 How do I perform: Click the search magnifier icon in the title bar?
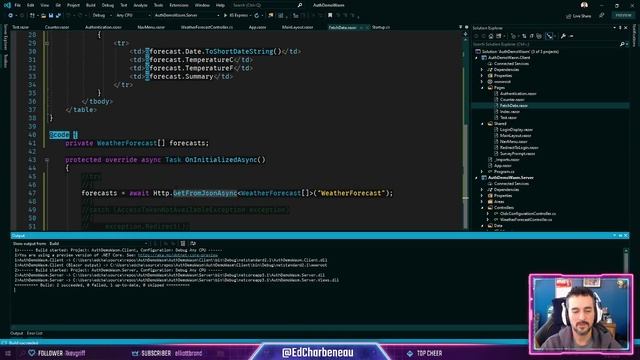pyautogui.click(x=300, y=5)
